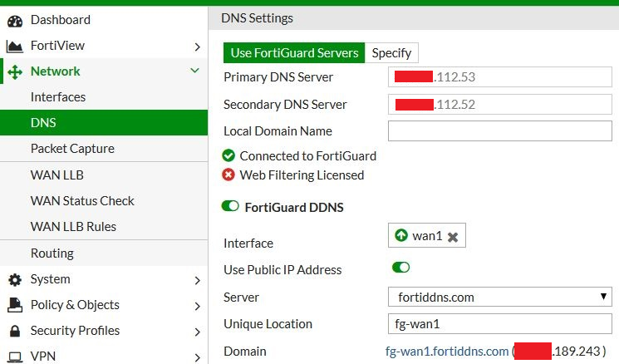Click the FortiView chart icon
Image resolution: width=619 pixels, height=364 pixels.
(14, 46)
